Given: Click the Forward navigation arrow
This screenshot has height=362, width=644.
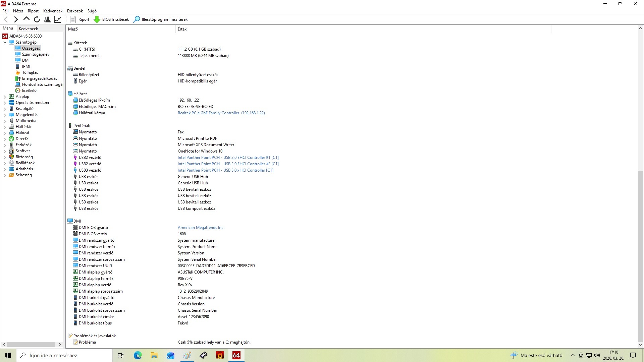Looking at the screenshot, I should click(x=16, y=19).
